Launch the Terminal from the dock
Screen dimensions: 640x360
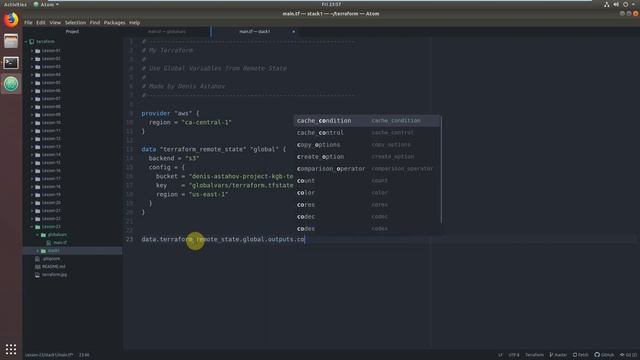coord(11,62)
